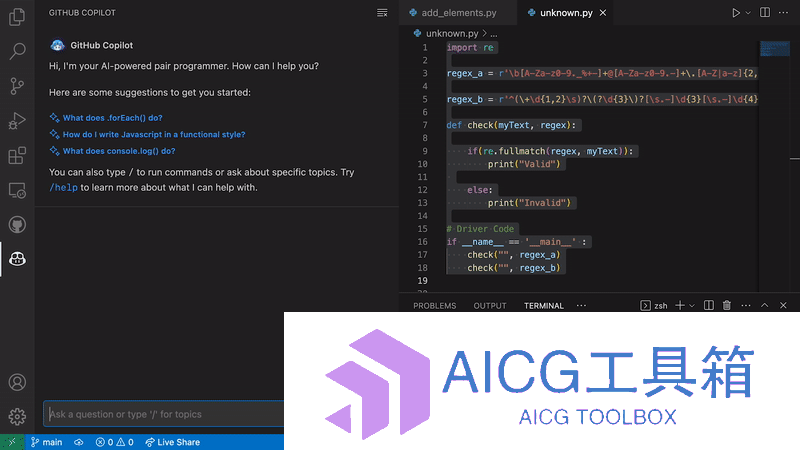Run the Python file with the play icon

[736, 13]
